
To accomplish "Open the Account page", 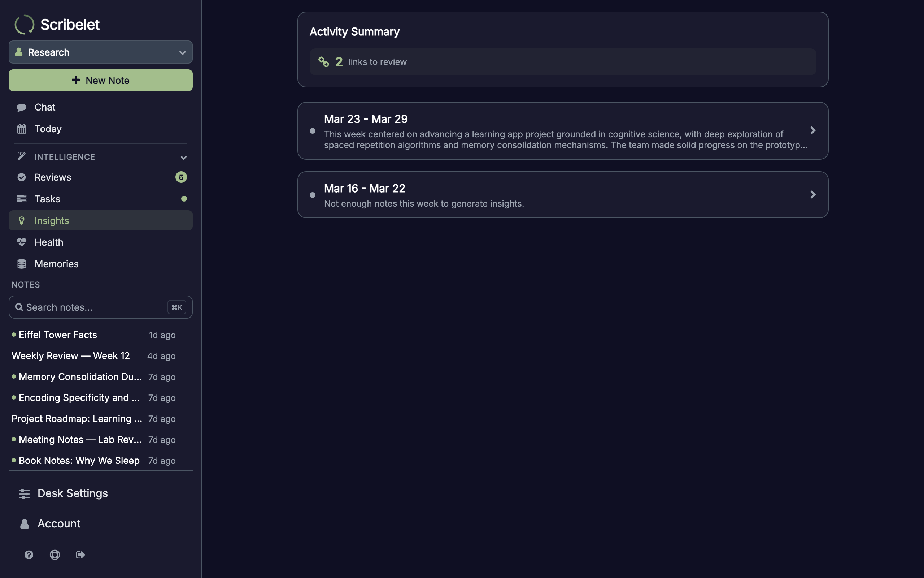I will click(100, 524).
